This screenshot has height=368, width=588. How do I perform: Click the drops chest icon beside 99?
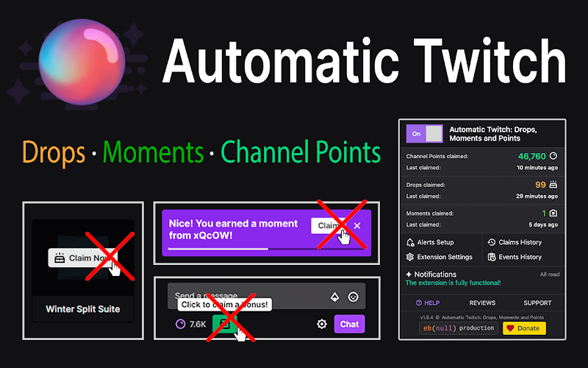[553, 185]
